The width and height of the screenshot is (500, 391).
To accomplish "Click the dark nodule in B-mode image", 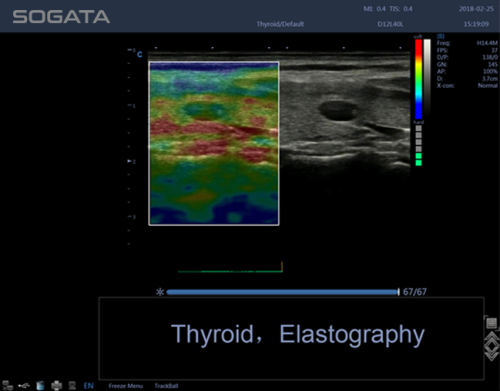I will 338,111.
